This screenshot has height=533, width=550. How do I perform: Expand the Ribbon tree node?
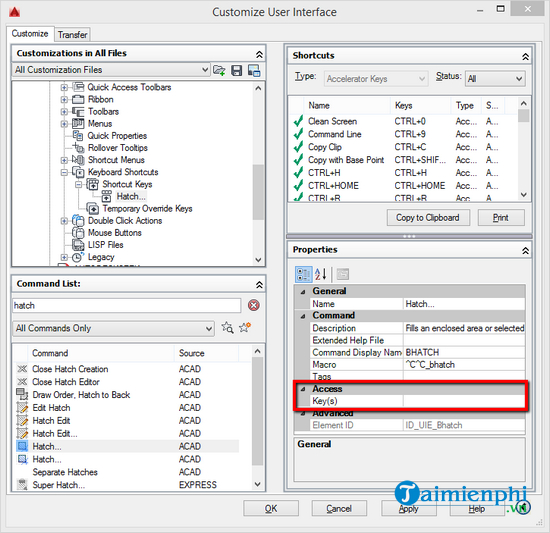coord(64,100)
